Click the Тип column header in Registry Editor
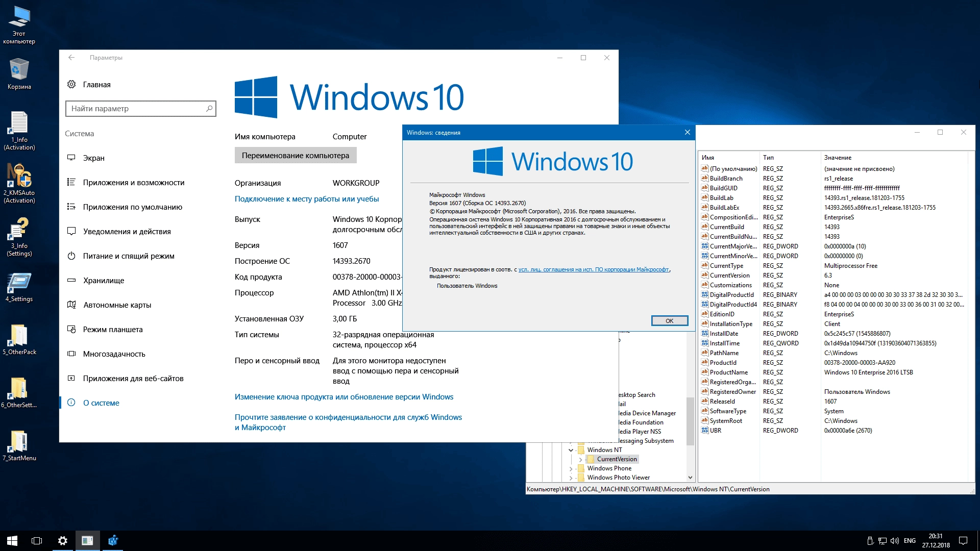Screen dimensions: 980x551 tap(790, 158)
